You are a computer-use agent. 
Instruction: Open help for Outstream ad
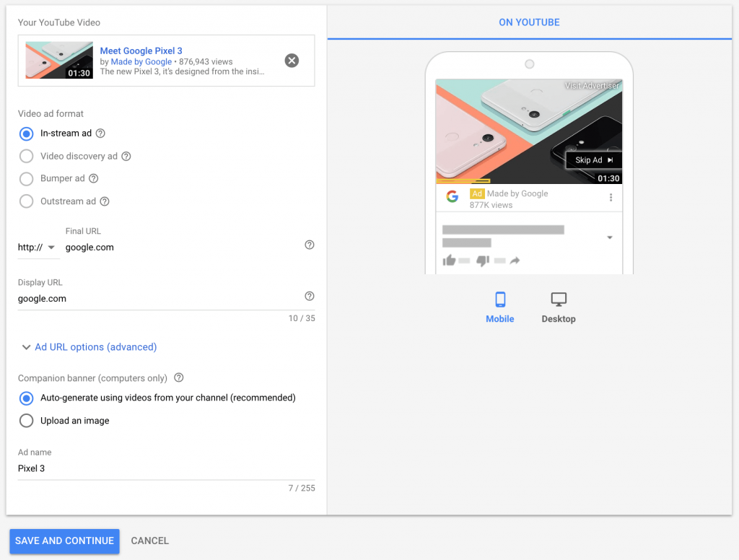click(105, 201)
